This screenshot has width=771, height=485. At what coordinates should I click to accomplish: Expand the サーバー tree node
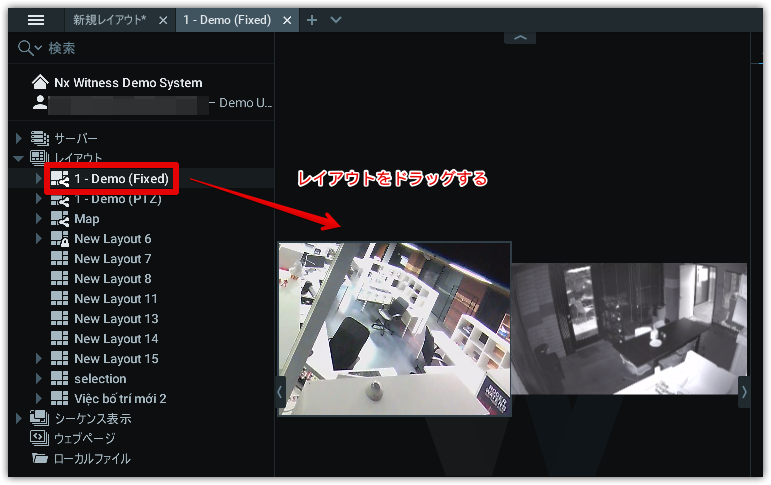pos(18,138)
